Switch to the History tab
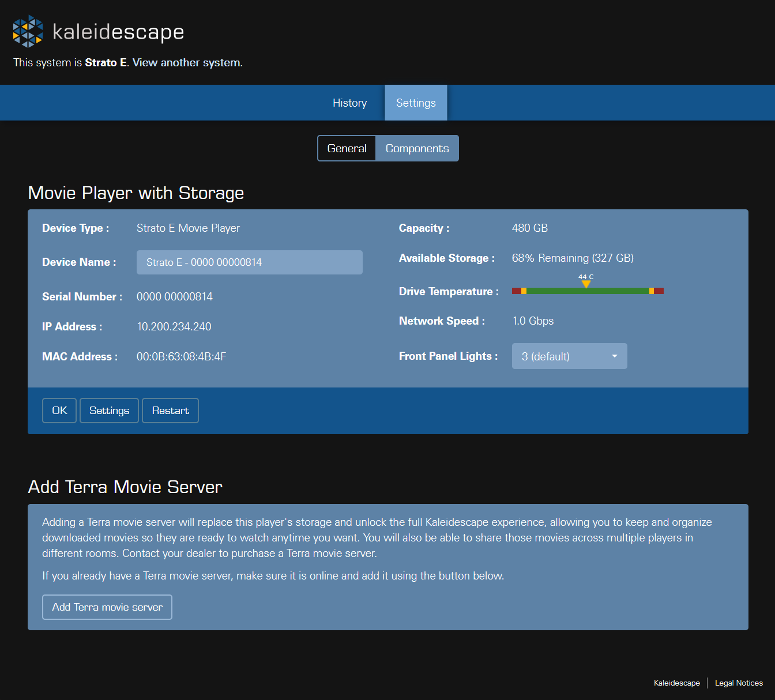 click(349, 103)
